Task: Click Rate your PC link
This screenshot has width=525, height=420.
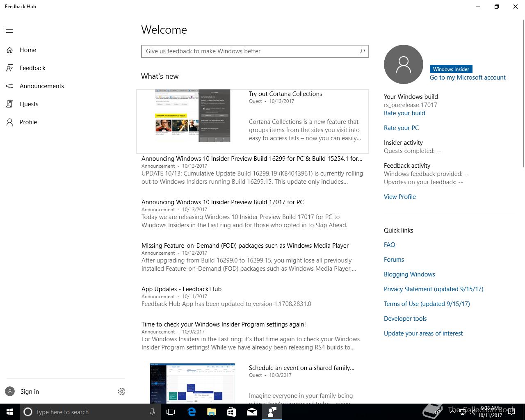Action: tap(401, 128)
